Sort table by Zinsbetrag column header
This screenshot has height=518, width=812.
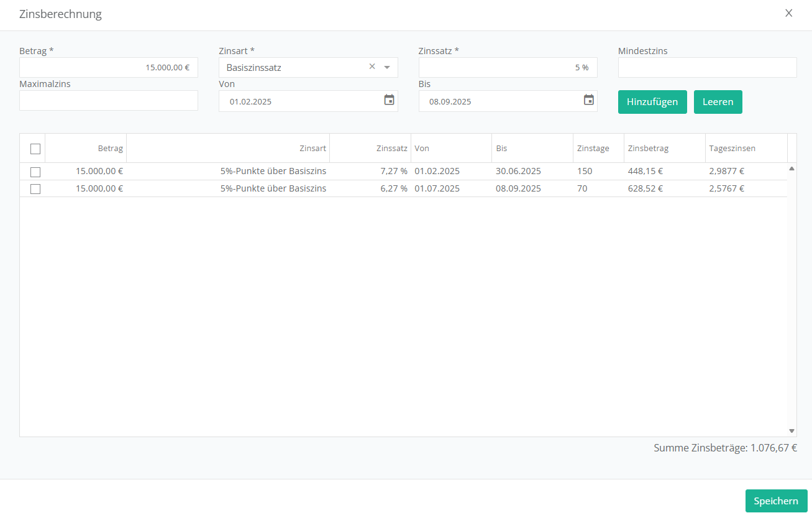pyautogui.click(x=648, y=149)
